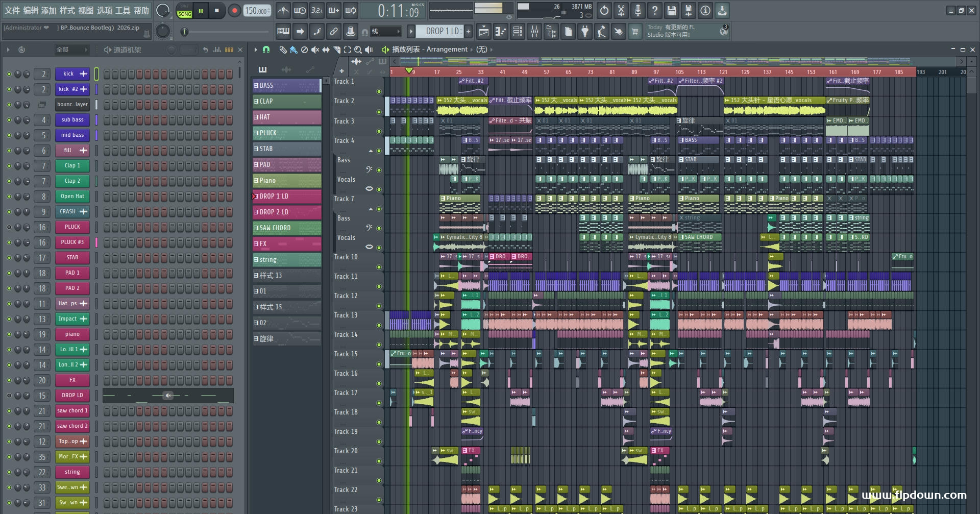980x514 pixels.
Task: Open the metronome toggle in the transport bar
Action: click(x=283, y=10)
